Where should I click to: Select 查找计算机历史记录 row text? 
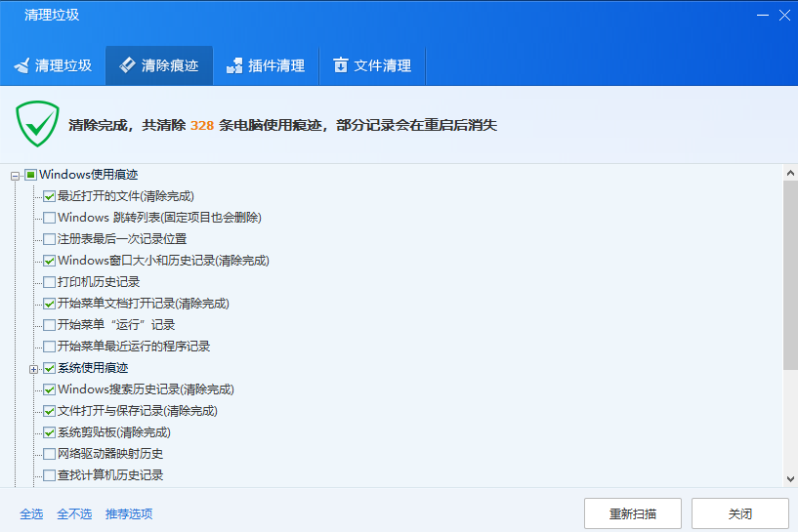tap(110, 475)
